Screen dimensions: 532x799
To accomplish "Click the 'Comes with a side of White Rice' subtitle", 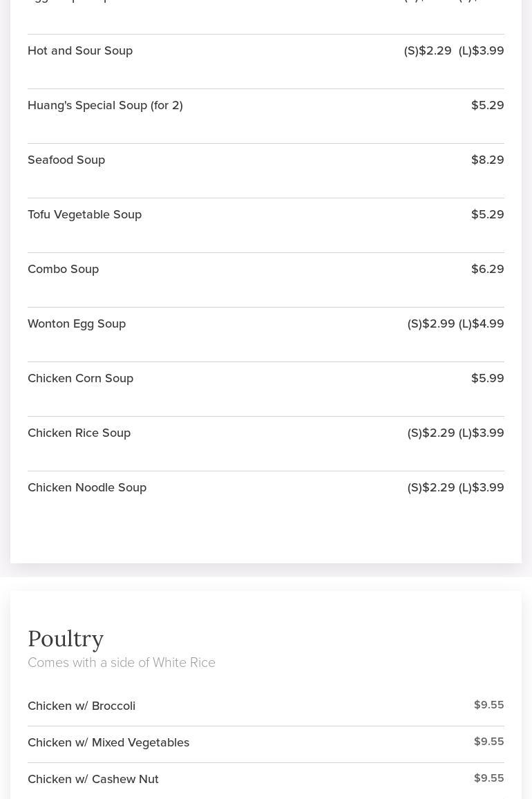I will pos(122,663).
